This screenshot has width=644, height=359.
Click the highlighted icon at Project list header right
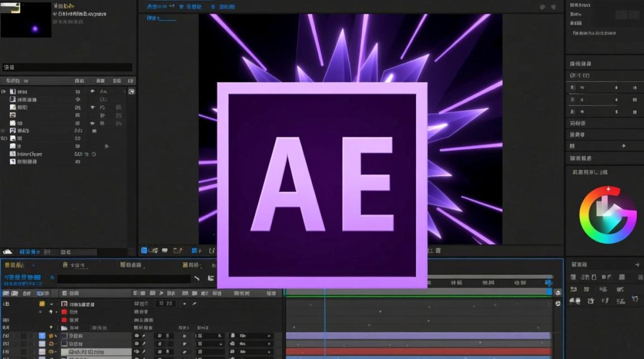131,91
